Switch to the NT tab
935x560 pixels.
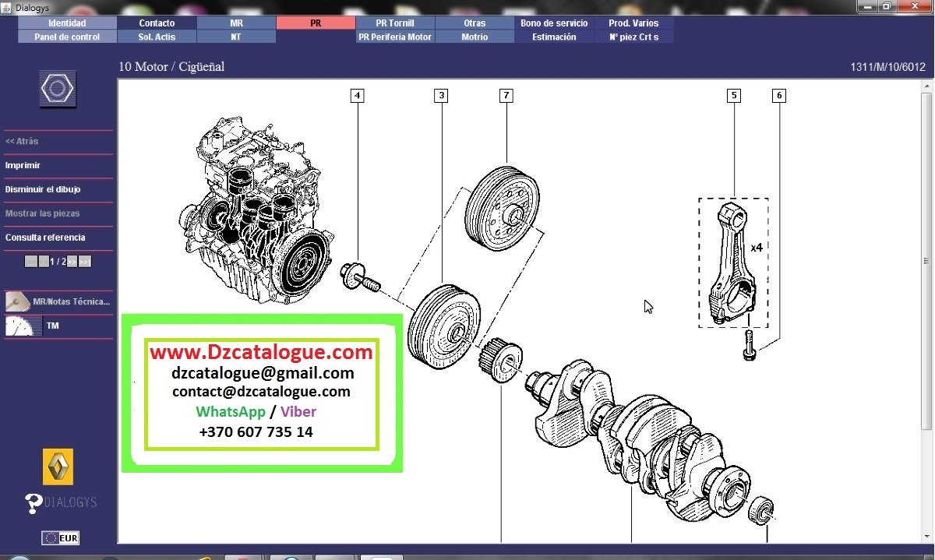pos(236,37)
